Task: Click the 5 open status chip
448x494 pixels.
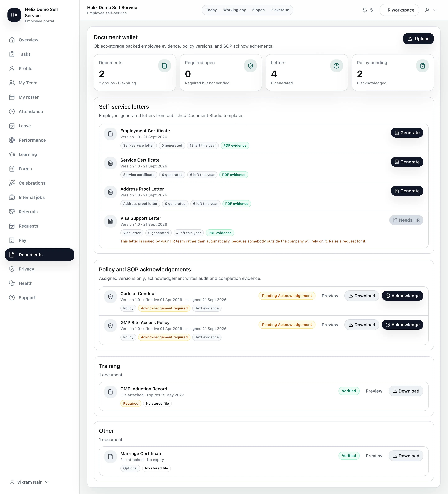Action: 258,10
